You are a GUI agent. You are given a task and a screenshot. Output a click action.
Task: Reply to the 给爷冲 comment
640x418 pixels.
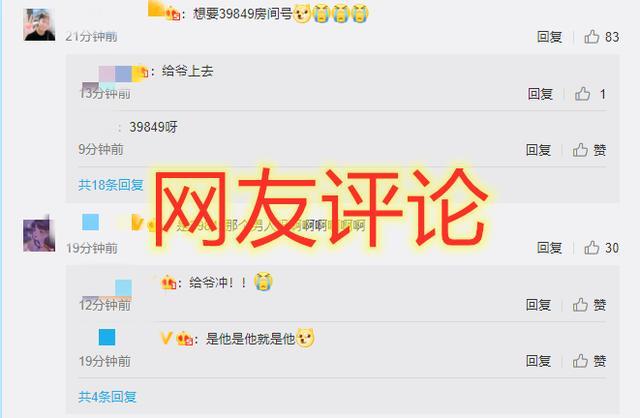pos(538,305)
